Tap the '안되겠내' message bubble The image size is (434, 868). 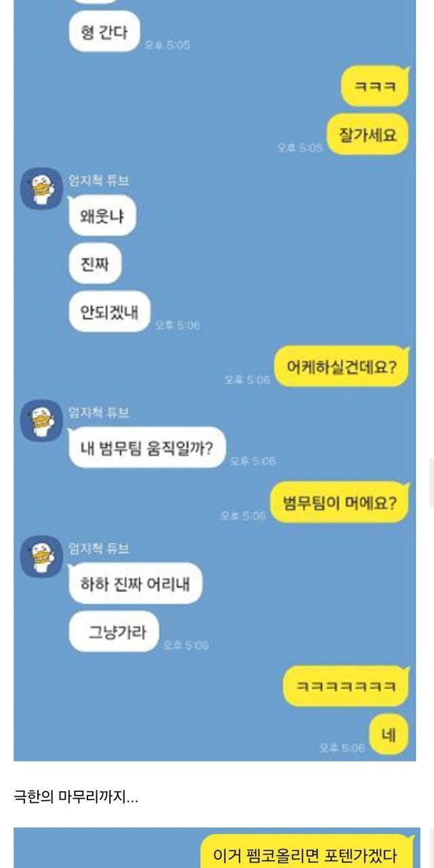pos(108,312)
